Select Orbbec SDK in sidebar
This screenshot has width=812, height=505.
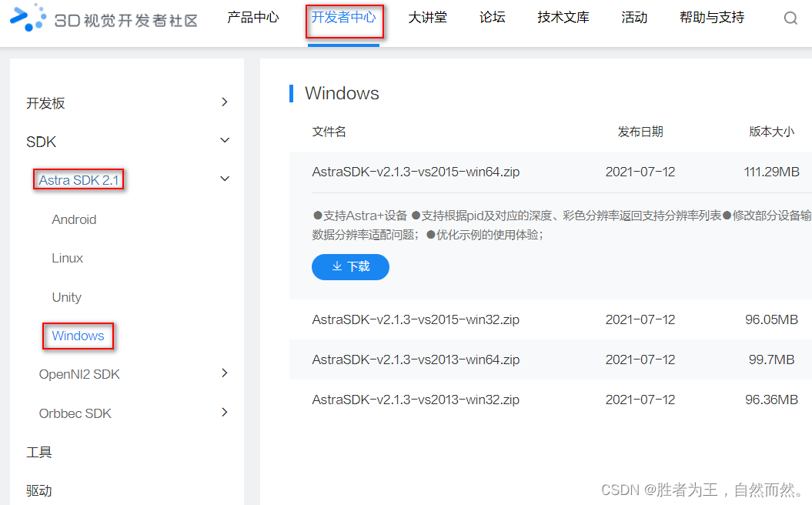coord(75,413)
